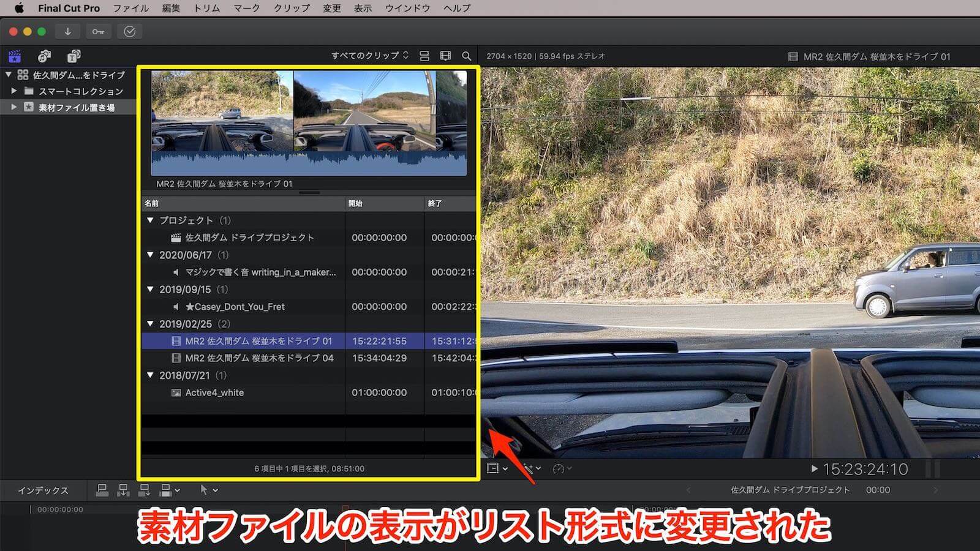The width and height of the screenshot is (980, 551).
Task: Open the retime speedometer dropdown
Action: coord(562,468)
